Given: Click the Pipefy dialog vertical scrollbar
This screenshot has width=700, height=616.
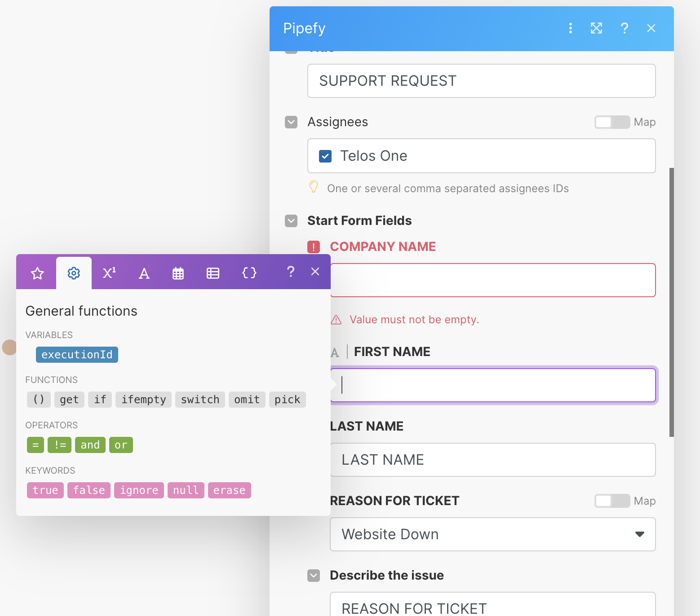Looking at the screenshot, I should [x=672, y=302].
